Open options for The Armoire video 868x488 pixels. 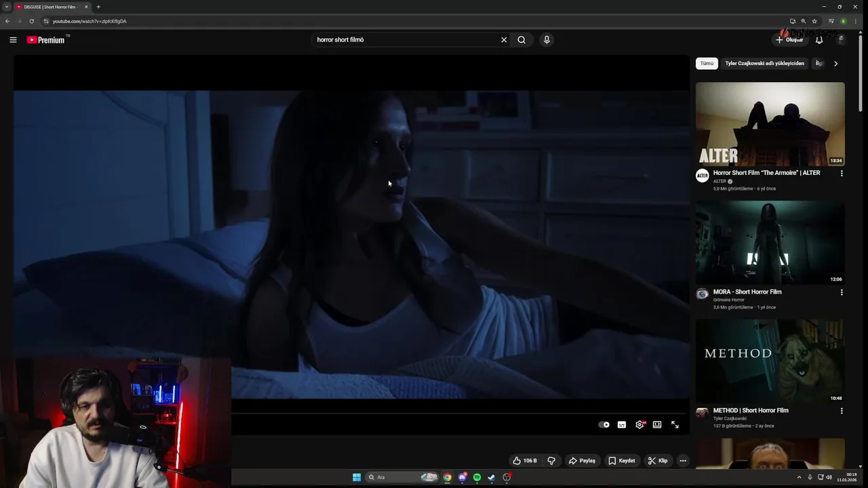tap(842, 174)
